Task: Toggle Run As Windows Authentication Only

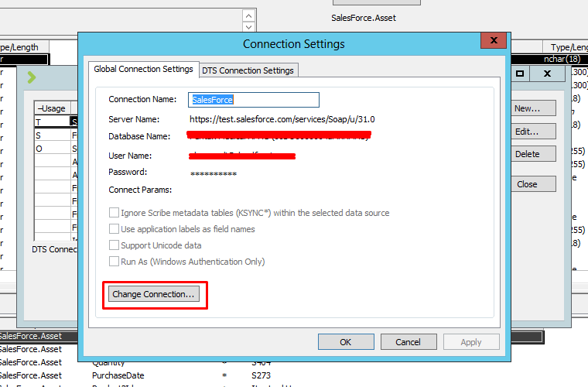Action: pyautogui.click(x=114, y=262)
